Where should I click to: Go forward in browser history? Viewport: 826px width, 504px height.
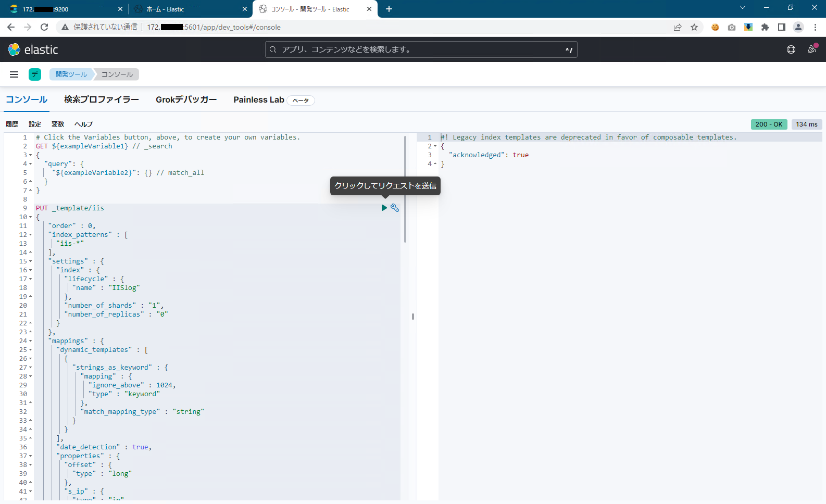click(28, 27)
